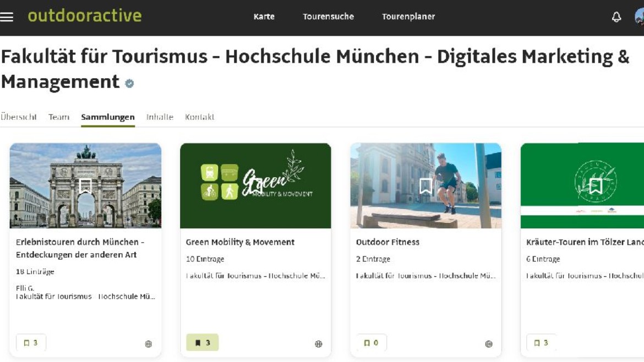Click the page heading Fakultät für Tourismus
The width and height of the screenshot is (644, 362).
pos(315,69)
